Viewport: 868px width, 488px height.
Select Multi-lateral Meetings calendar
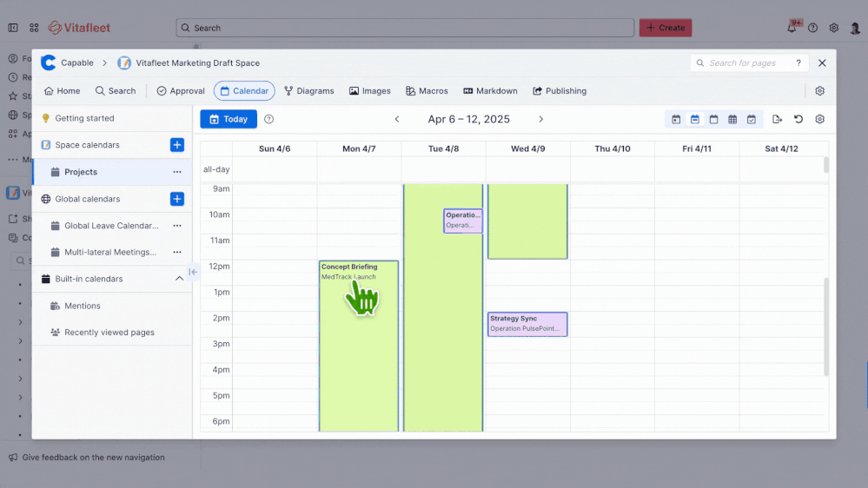pyautogui.click(x=112, y=253)
